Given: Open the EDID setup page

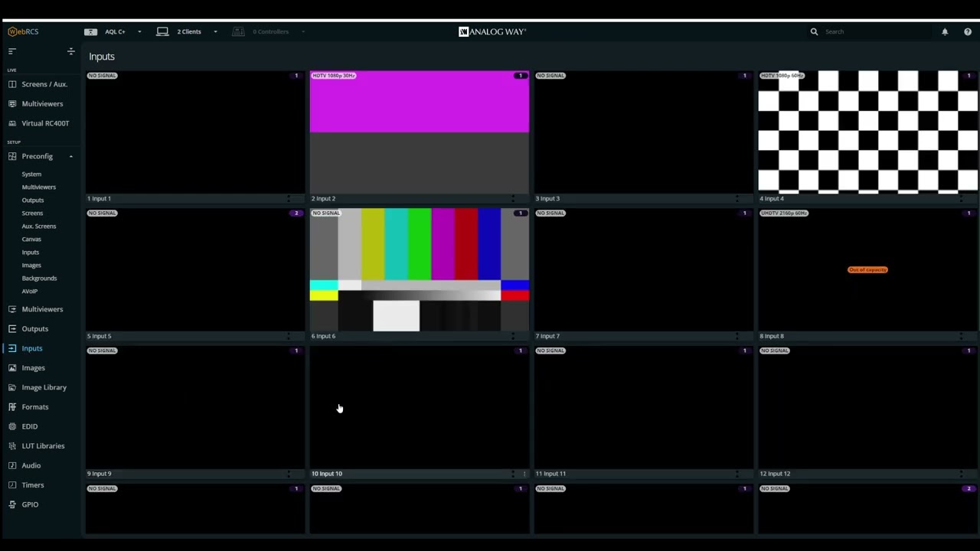Looking at the screenshot, I should click(29, 426).
